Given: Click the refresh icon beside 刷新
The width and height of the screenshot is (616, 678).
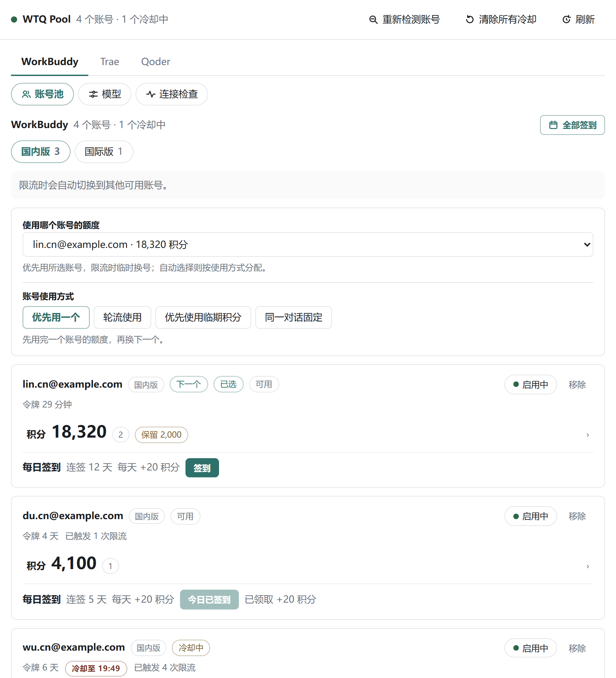Looking at the screenshot, I should (x=566, y=20).
